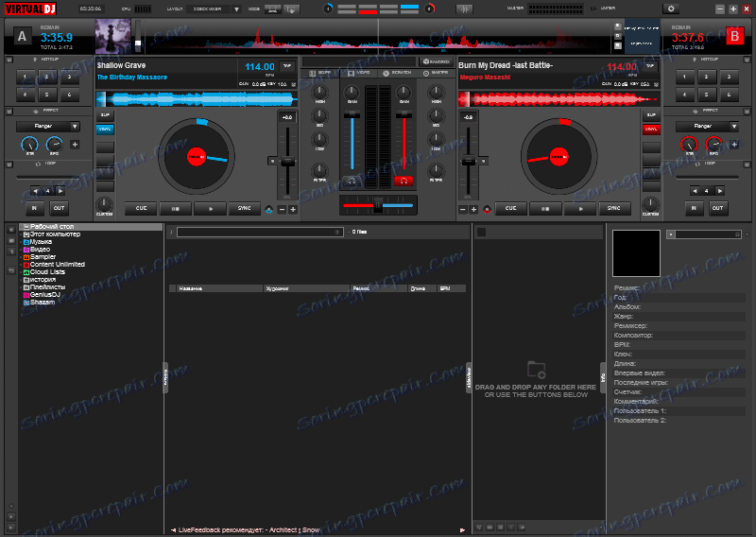Click the right deck headphone cue button
The width and height of the screenshot is (756, 537).
(404, 180)
